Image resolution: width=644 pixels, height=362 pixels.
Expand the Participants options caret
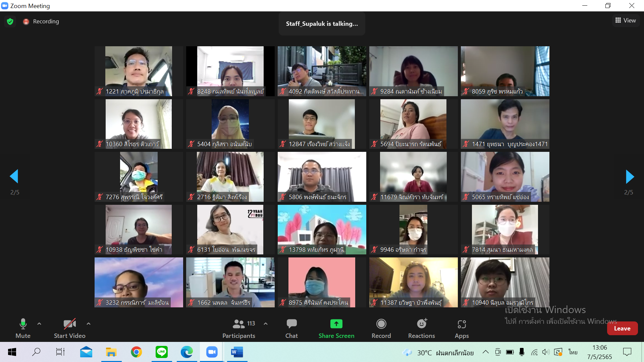pyautogui.click(x=266, y=324)
